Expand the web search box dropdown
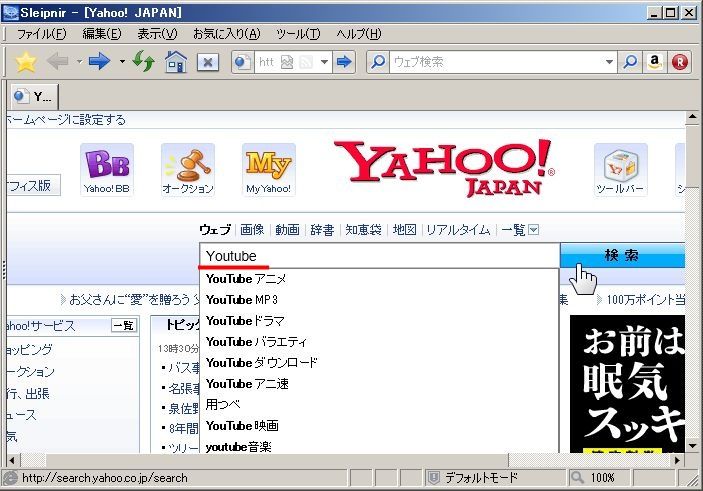The width and height of the screenshot is (703, 491). (x=609, y=62)
